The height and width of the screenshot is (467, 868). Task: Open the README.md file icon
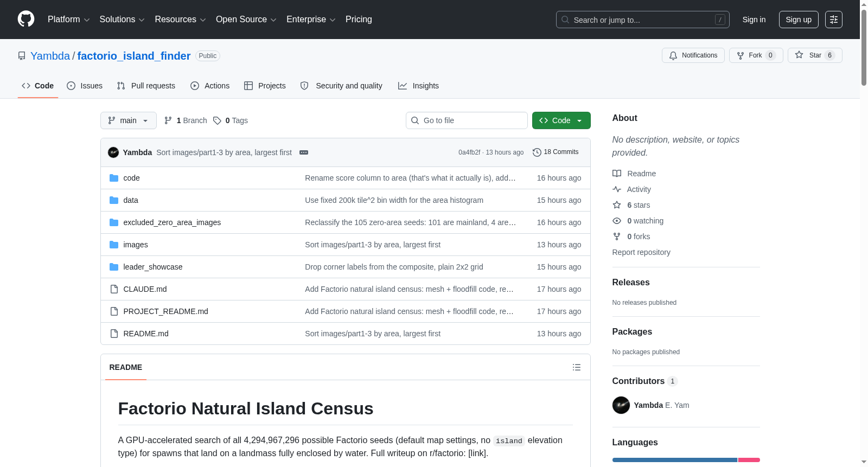(x=114, y=334)
